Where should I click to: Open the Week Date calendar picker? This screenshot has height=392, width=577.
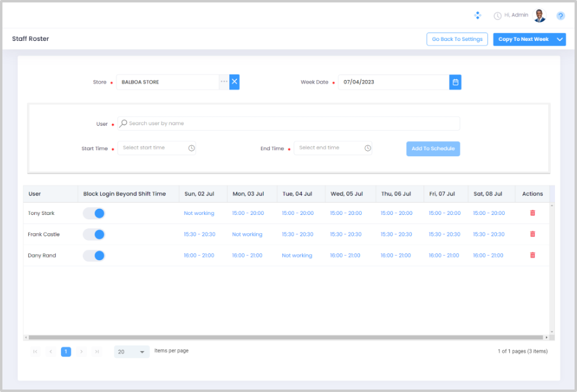coord(455,82)
